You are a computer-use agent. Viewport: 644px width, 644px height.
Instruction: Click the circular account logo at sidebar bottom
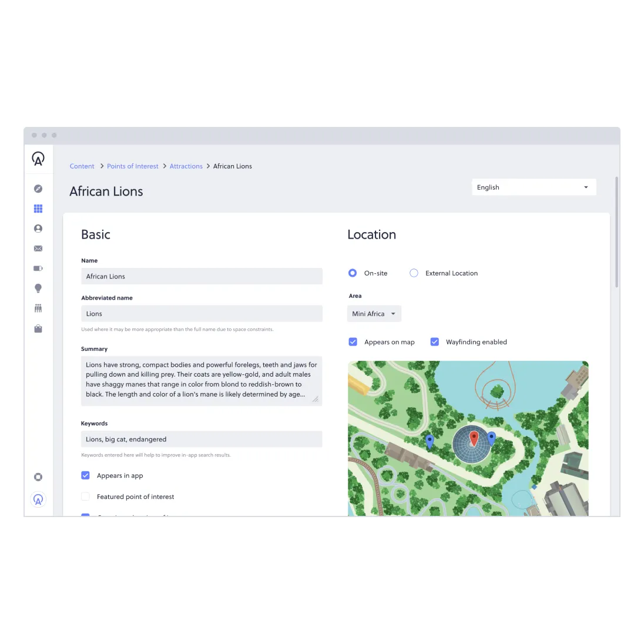point(38,499)
